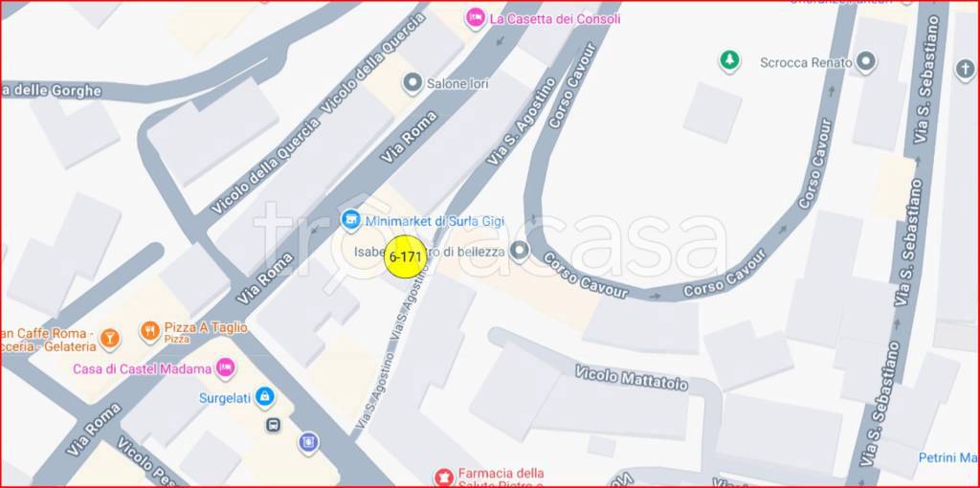Viewport: 980px width, 488px height.
Task: Select the bus stop icon below Surgelati
Action: [x=273, y=426]
